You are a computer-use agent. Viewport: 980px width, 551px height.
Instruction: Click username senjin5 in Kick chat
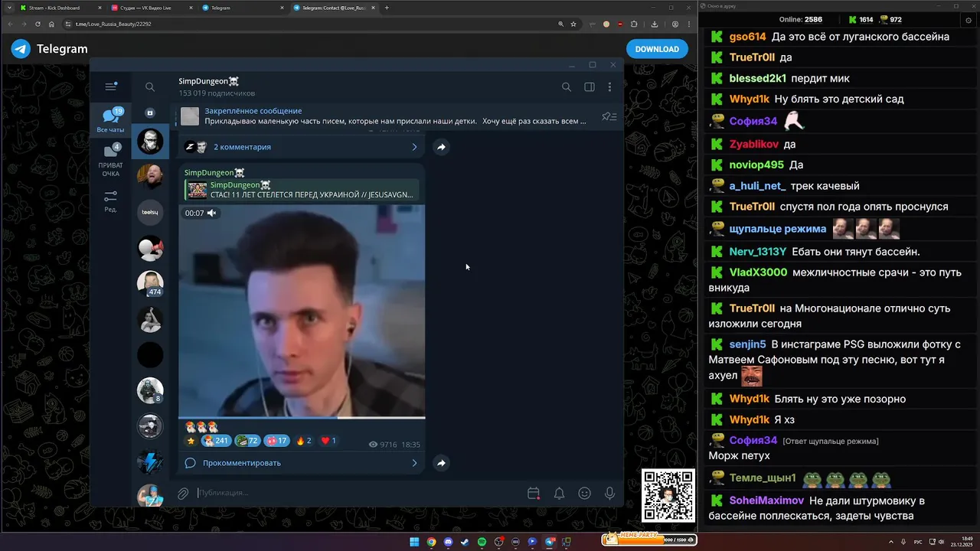pos(747,344)
